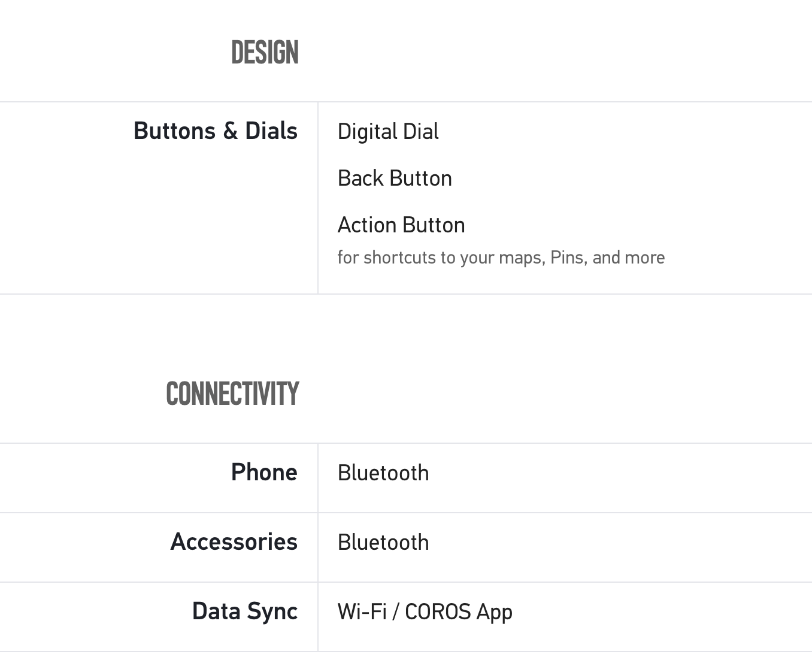
Task: Select the Accessories row label
Action: click(x=234, y=542)
